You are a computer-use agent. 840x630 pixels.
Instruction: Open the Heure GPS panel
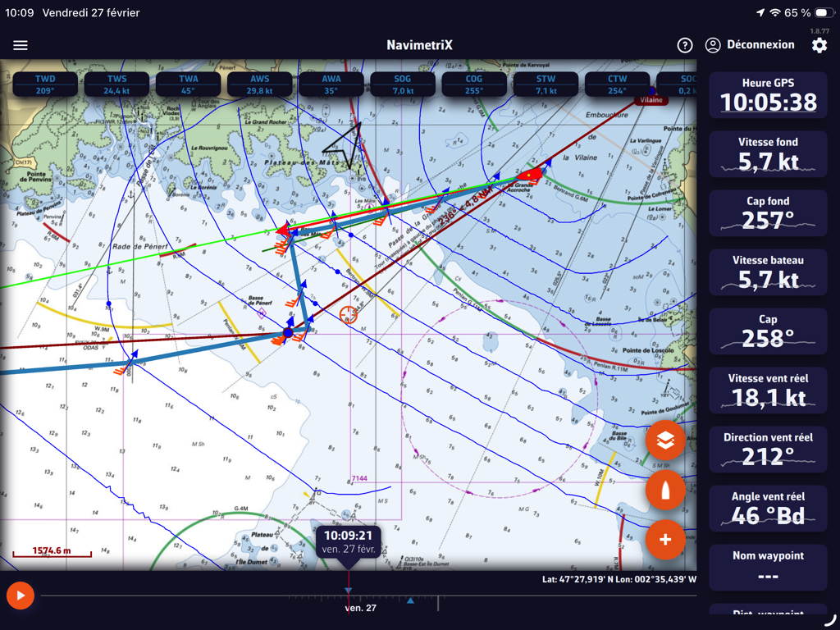point(768,94)
